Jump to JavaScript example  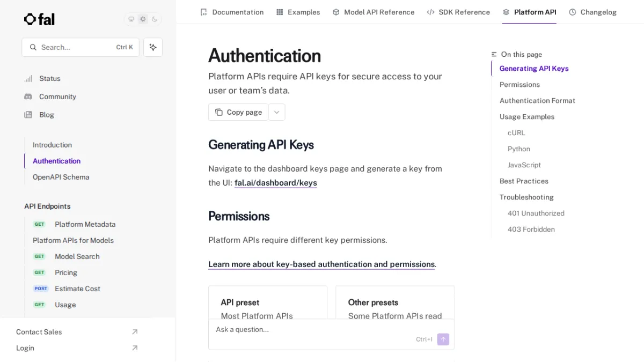pyautogui.click(x=524, y=165)
